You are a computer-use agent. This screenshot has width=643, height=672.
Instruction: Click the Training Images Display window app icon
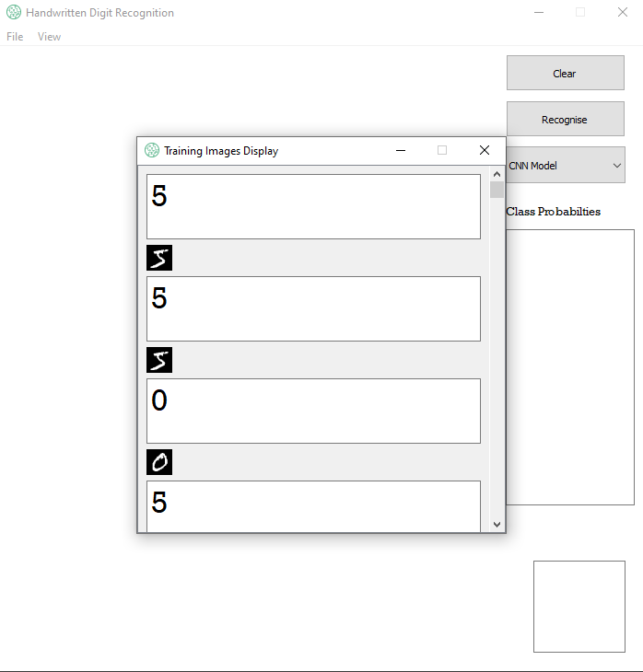152,150
